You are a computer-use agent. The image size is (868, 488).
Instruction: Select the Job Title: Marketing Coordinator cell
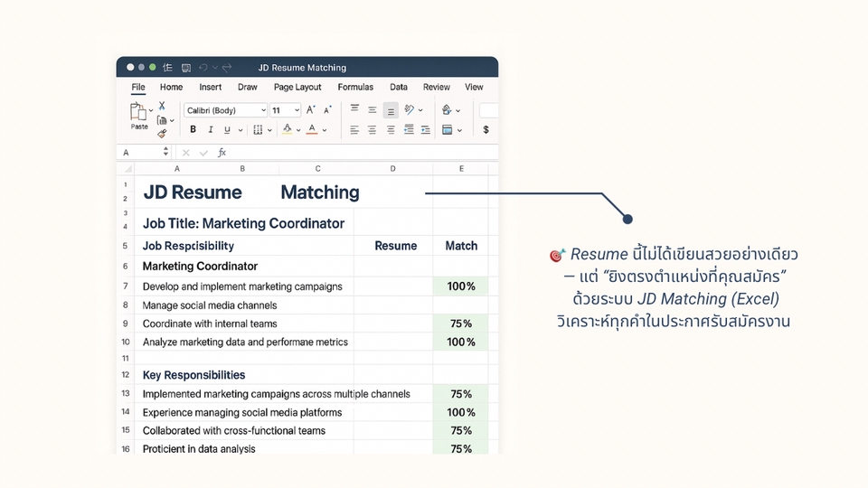pos(243,223)
